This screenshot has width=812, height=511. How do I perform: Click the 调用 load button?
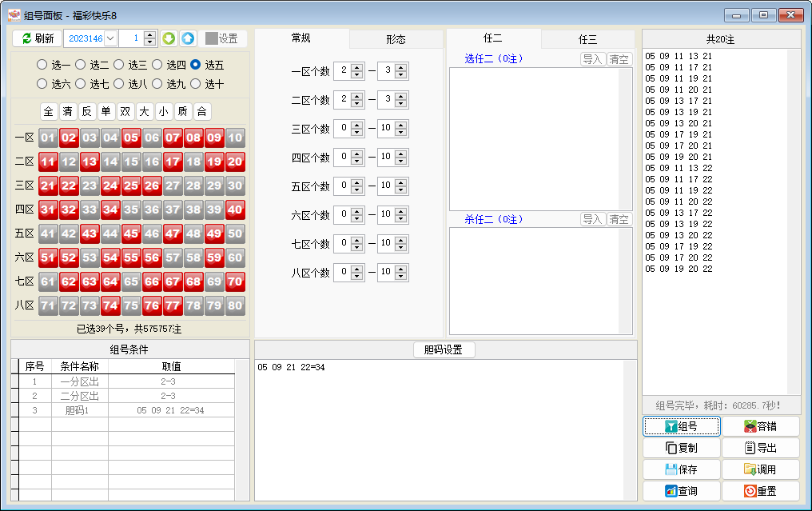pyautogui.click(x=760, y=469)
